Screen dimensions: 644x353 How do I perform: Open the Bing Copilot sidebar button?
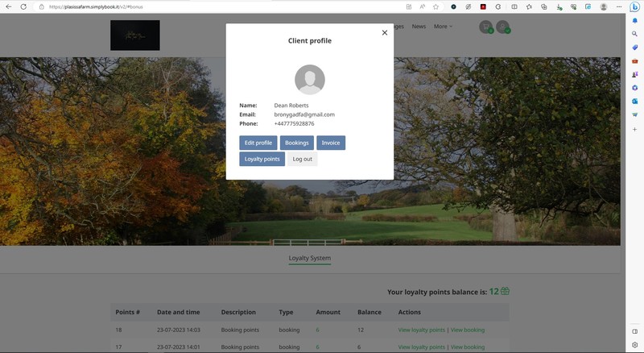pos(634,7)
